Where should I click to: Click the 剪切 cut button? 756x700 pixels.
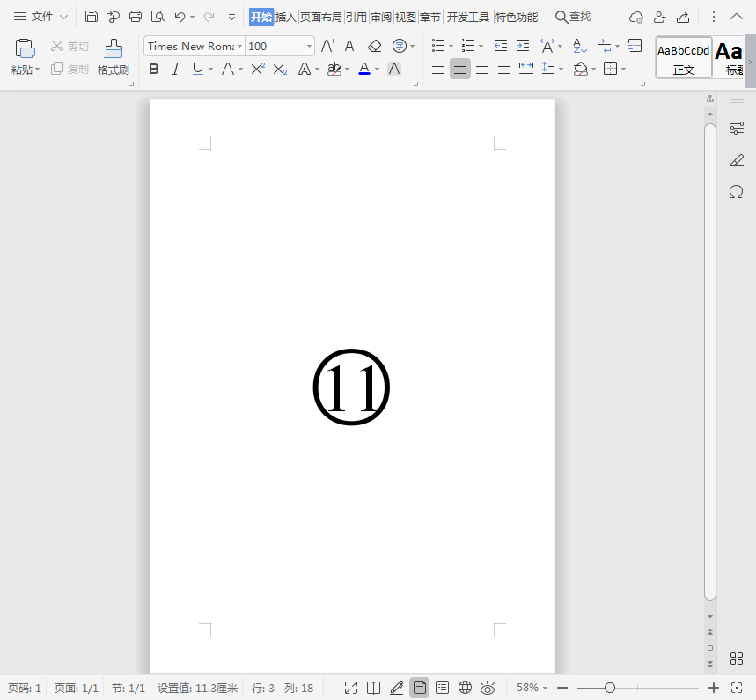click(70, 46)
